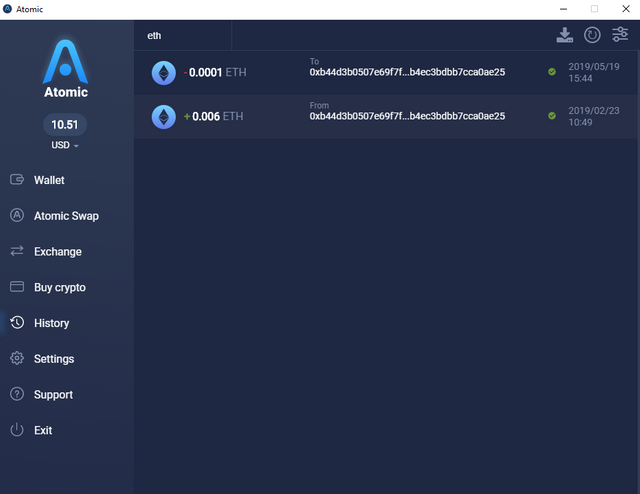Click the To address of first transaction

click(x=407, y=72)
